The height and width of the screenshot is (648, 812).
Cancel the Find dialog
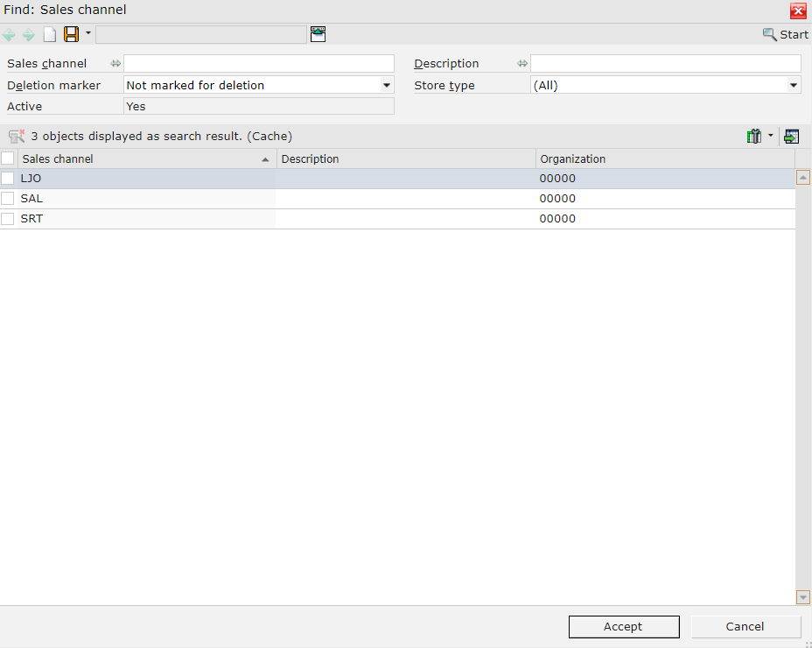tap(745, 627)
